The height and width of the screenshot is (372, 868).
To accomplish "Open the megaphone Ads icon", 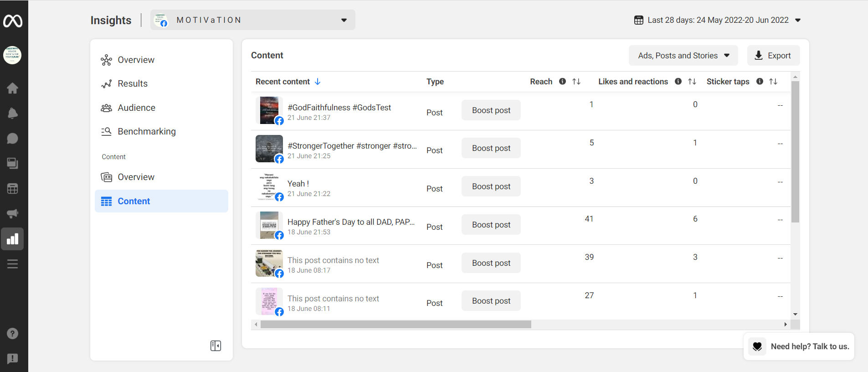I will [x=12, y=213].
